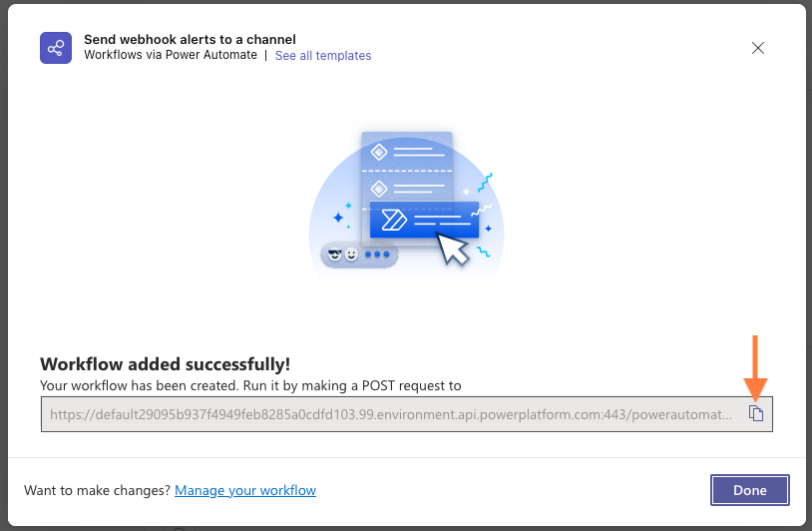Click the top diamond bullet in the illustration
This screenshot has height=531, width=812.
click(x=379, y=153)
